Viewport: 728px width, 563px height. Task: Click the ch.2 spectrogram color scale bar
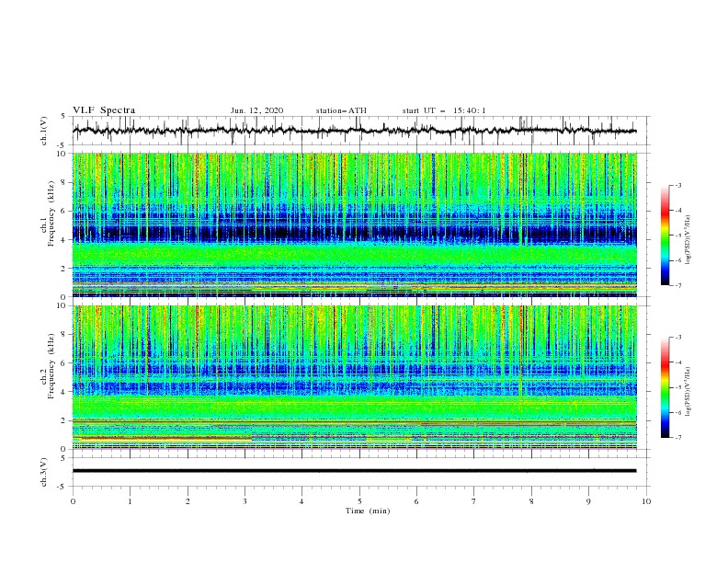pos(665,387)
